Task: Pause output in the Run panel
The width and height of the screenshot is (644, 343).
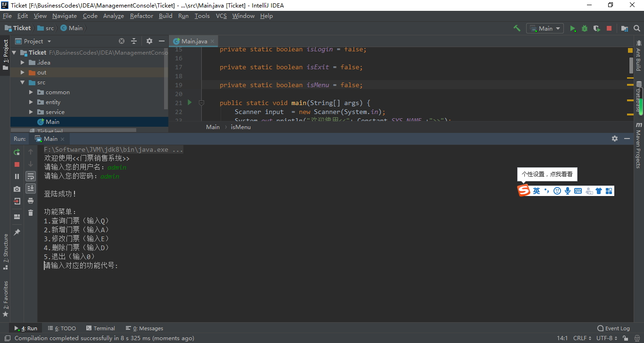Action: (17, 176)
